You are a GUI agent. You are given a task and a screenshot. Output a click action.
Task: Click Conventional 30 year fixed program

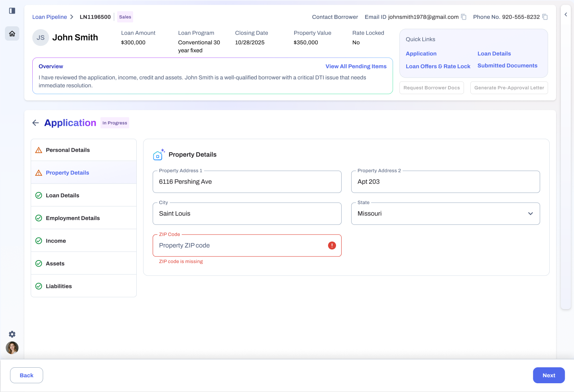coord(199,46)
